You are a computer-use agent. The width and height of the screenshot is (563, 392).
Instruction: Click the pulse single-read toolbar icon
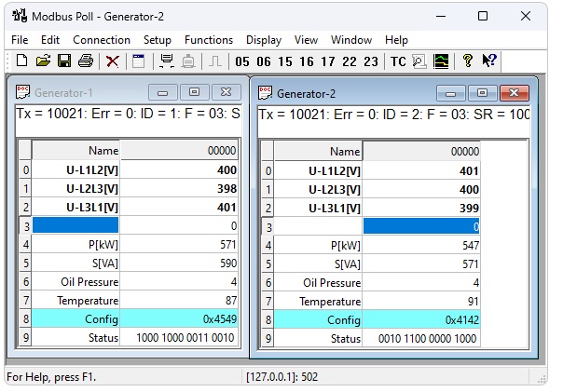pyautogui.click(x=215, y=61)
